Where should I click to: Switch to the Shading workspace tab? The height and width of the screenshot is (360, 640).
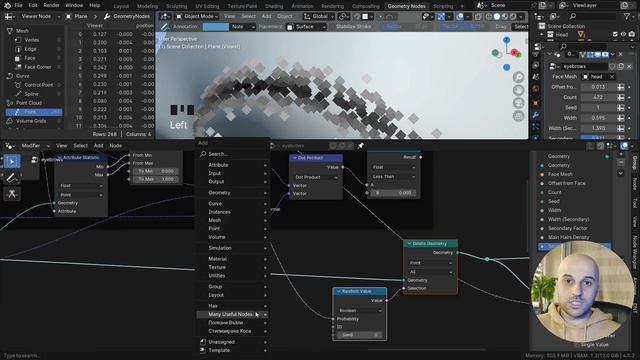pyautogui.click(x=274, y=6)
